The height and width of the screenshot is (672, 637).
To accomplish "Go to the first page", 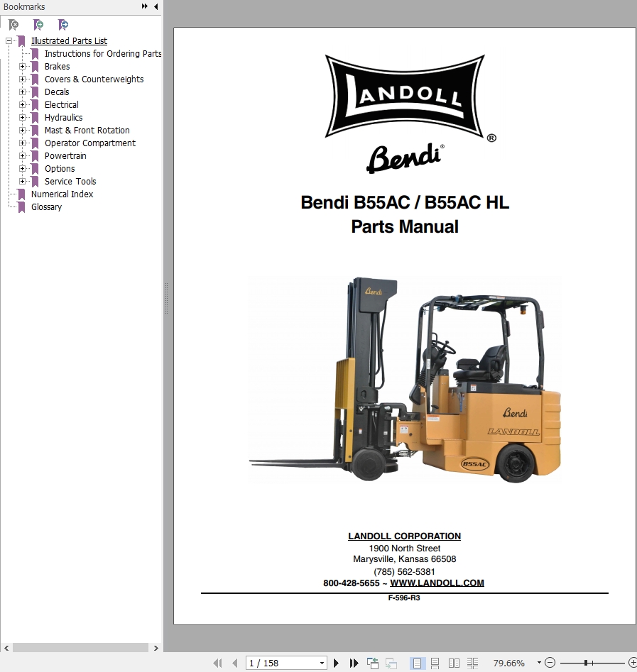I will (x=217, y=663).
